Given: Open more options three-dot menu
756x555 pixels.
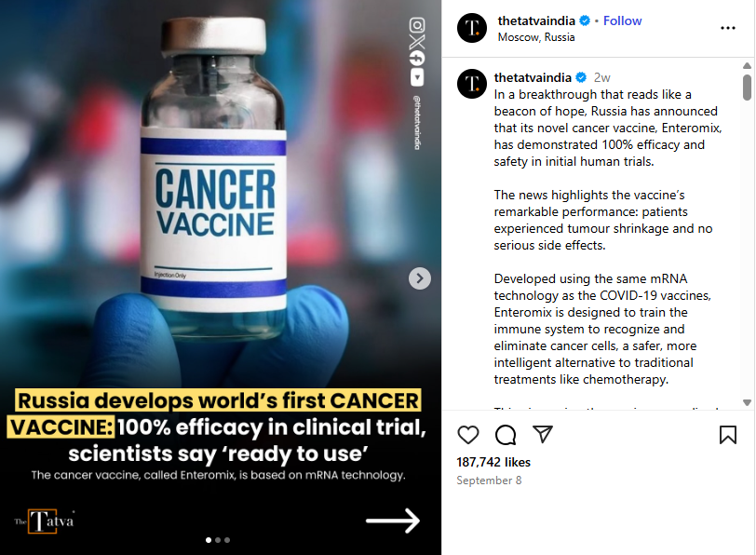Looking at the screenshot, I should pyautogui.click(x=728, y=28).
